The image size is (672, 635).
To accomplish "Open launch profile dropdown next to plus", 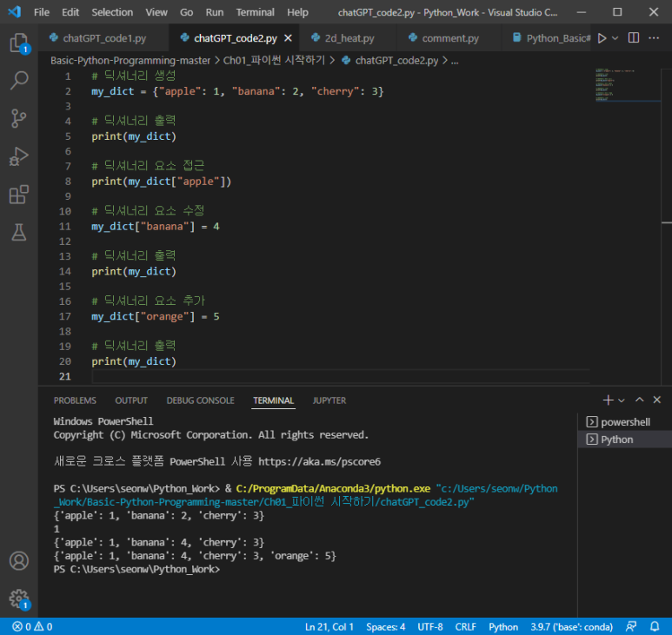I will click(x=622, y=400).
